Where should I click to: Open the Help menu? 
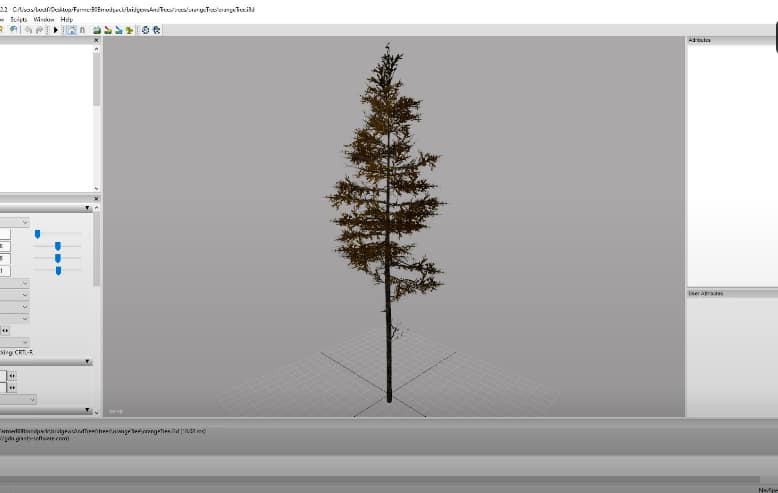tap(67, 19)
